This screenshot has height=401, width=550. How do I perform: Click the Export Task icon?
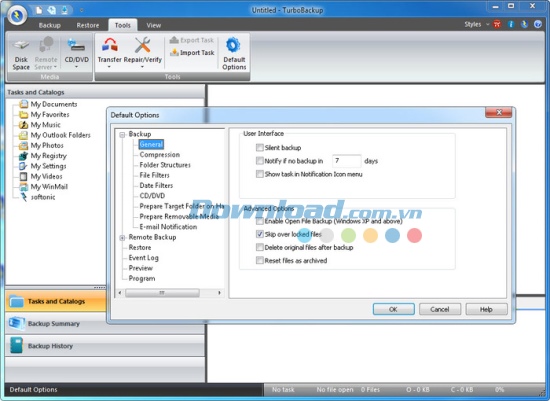click(x=174, y=40)
